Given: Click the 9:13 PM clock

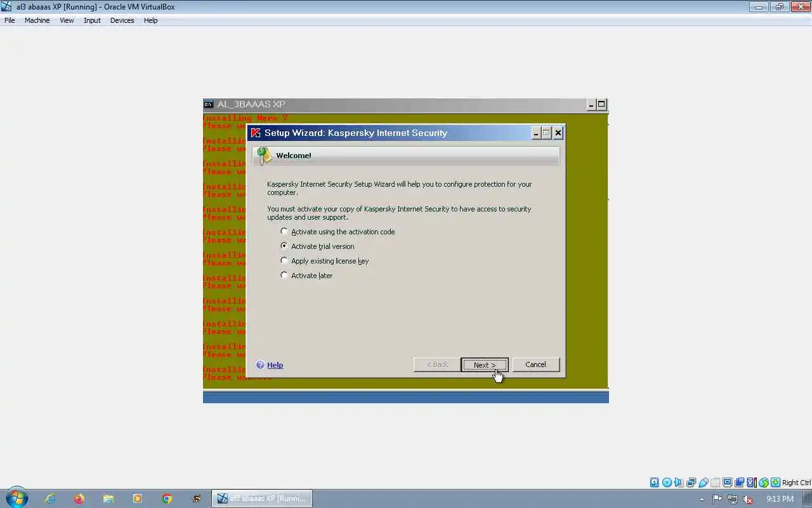Looking at the screenshot, I should 780,499.
